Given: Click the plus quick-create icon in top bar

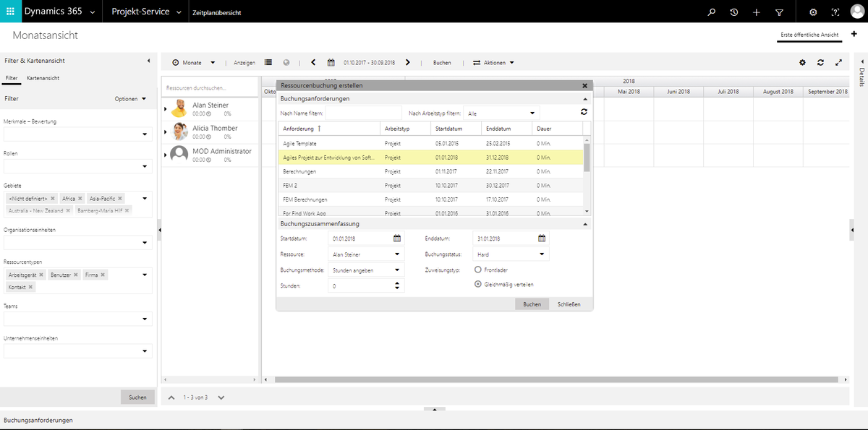Looking at the screenshot, I should [x=756, y=12].
